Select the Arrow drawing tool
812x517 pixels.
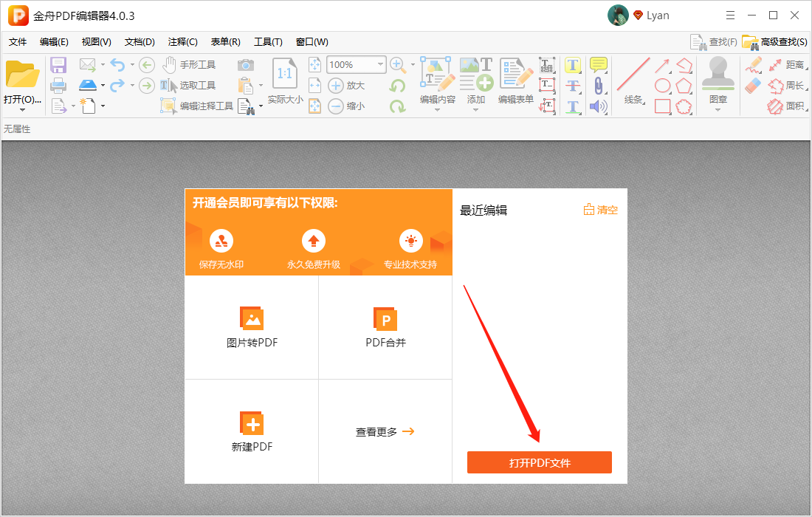click(x=662, y=66)
